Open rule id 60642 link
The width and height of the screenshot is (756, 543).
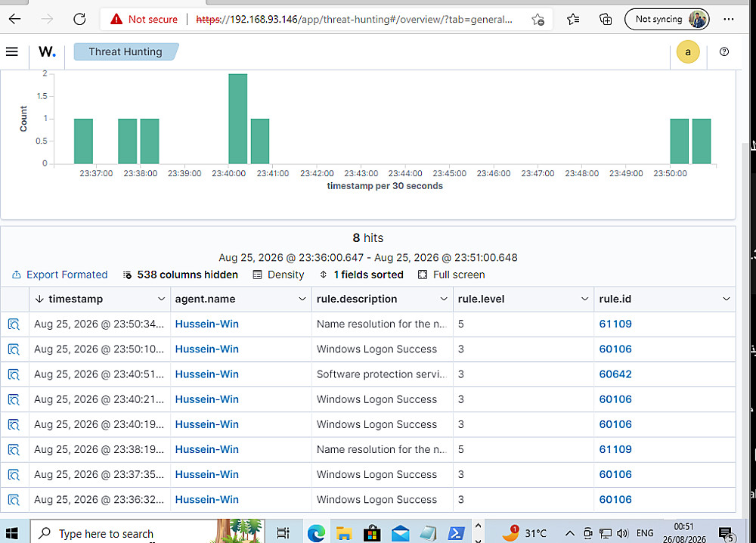click(615, 374)
